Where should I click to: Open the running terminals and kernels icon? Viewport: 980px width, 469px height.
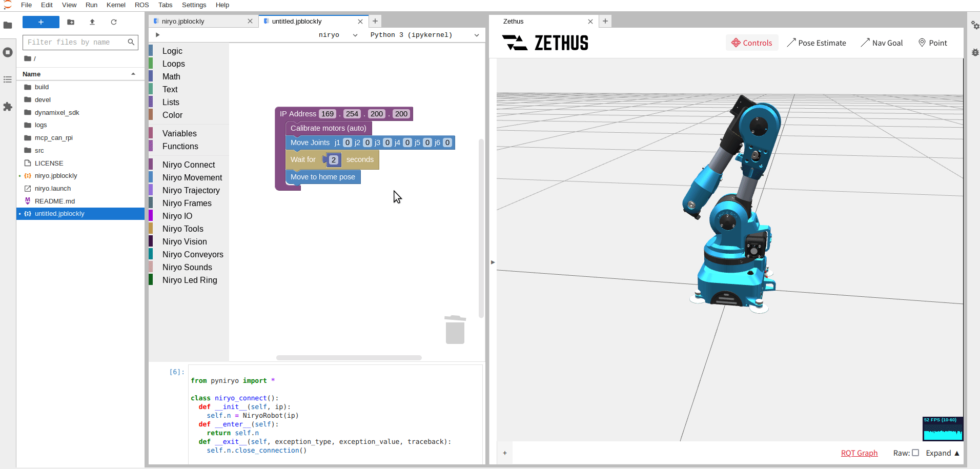[8, 52]
